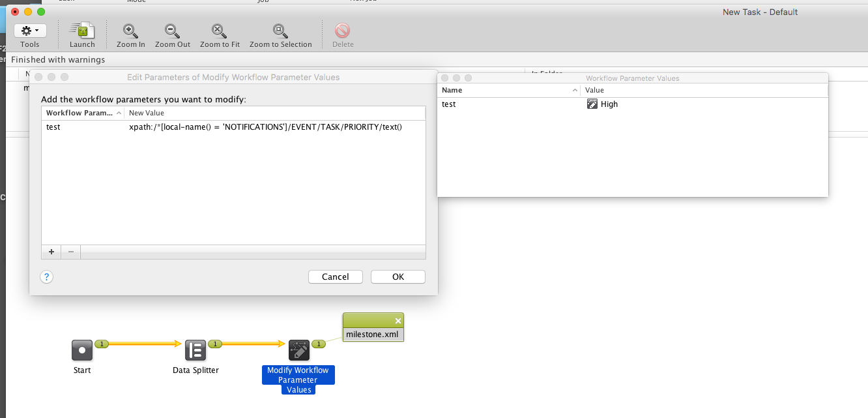Close the main New Task window

(16, 12)
